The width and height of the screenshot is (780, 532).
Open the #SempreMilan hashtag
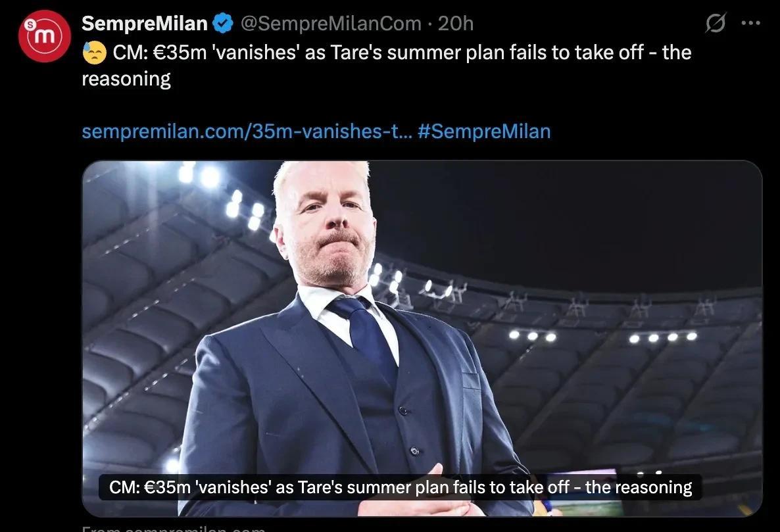coord(484,132)
